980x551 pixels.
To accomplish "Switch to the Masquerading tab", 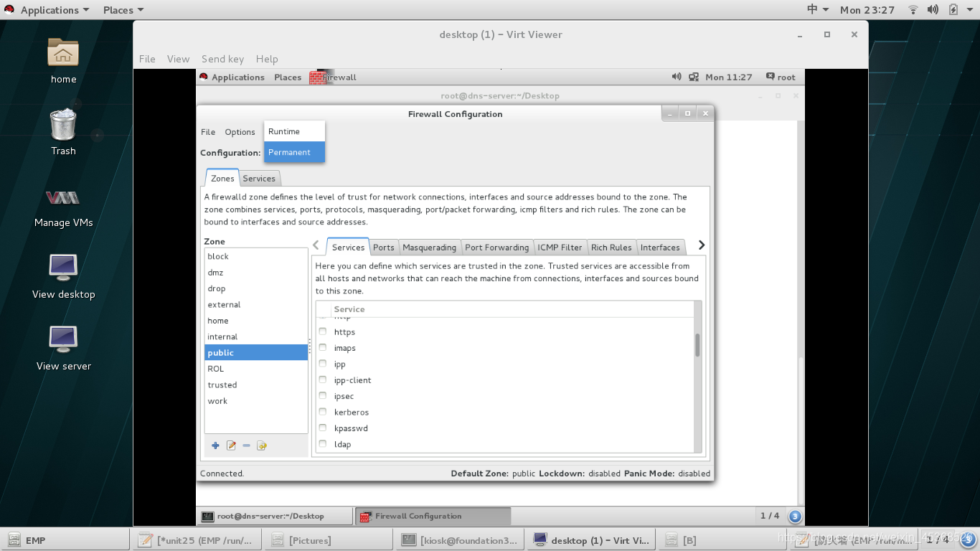I will (x=429, y=248).
